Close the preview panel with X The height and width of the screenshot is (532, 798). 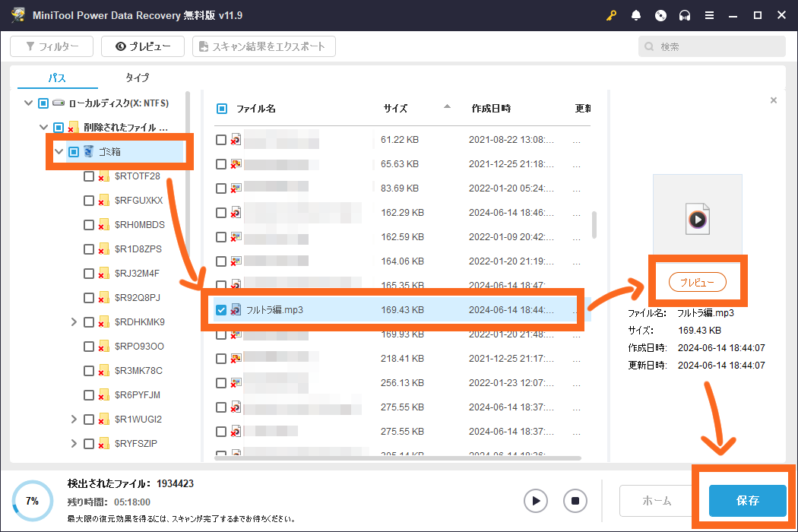[x=774, y=100]
